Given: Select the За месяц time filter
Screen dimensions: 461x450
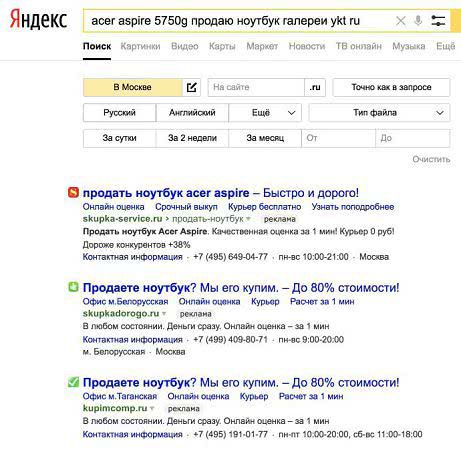Looking at the screenshot, I should [265, 138].
